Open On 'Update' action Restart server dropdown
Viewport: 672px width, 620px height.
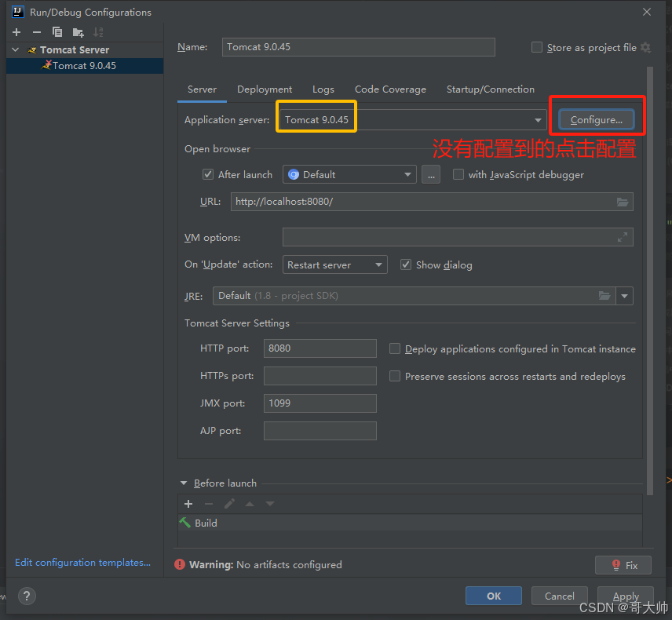[x=335, y=264]
